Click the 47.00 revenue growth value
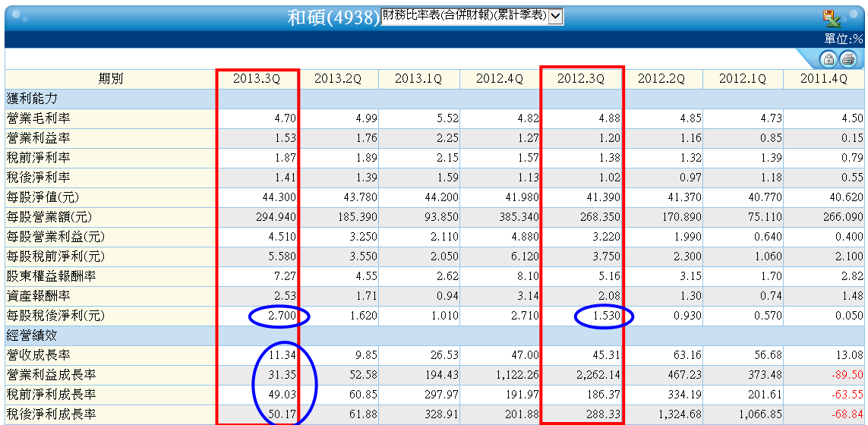Viewport: 868px width, 425px height. click(x=527, y=356)
